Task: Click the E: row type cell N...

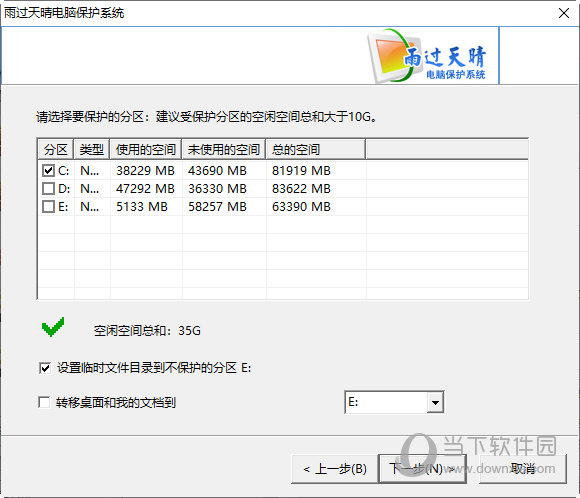Action: click(x=90, y=206)
